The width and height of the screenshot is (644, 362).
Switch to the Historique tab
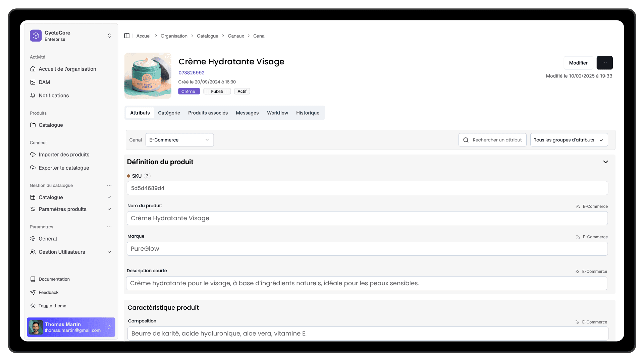[x=308, y=113]
